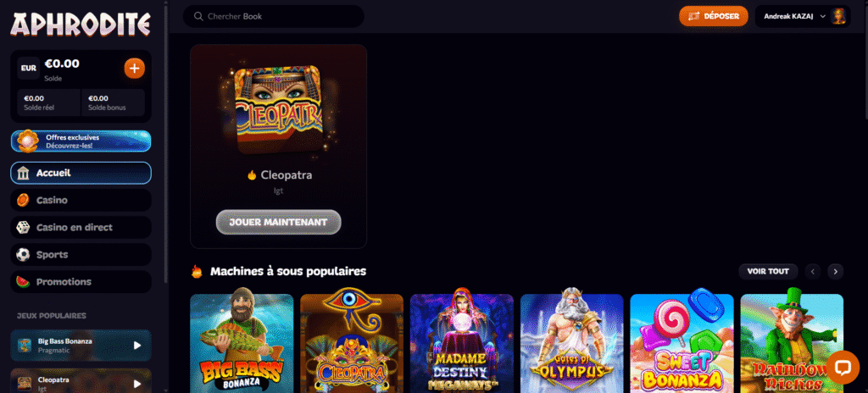Click the orange plus add-funds icon
This screenshot has height=393, width=868.
[x=135, y=69]
